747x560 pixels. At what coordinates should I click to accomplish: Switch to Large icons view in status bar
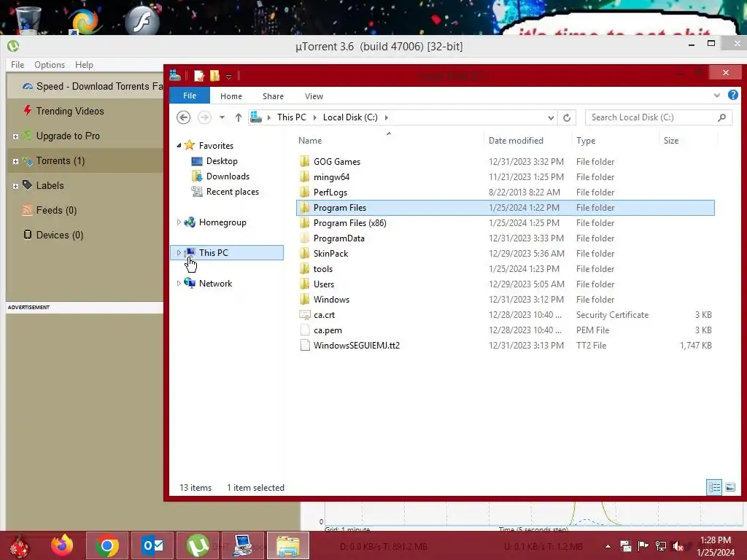pyautogui.click(x=729, y=487)
